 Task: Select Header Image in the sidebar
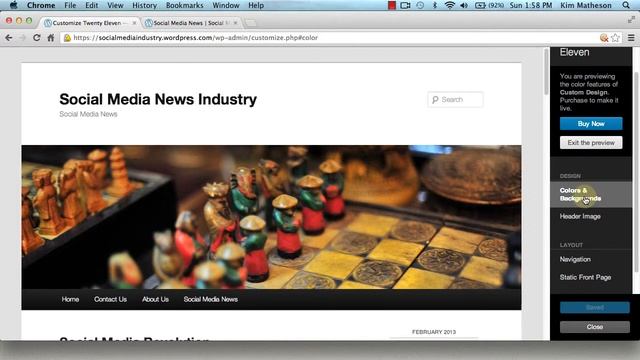click(591, 216)
